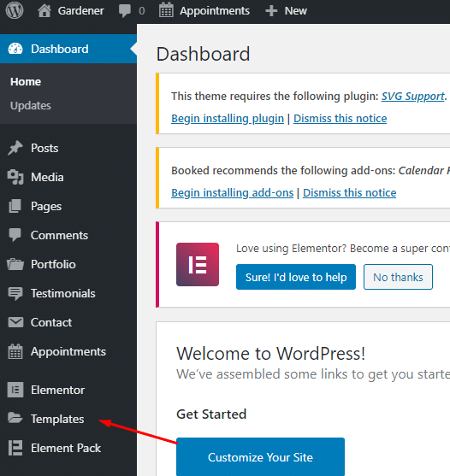Open Pages in the admin sidebar
Screen dimensions: 450x476
[46, 207]
